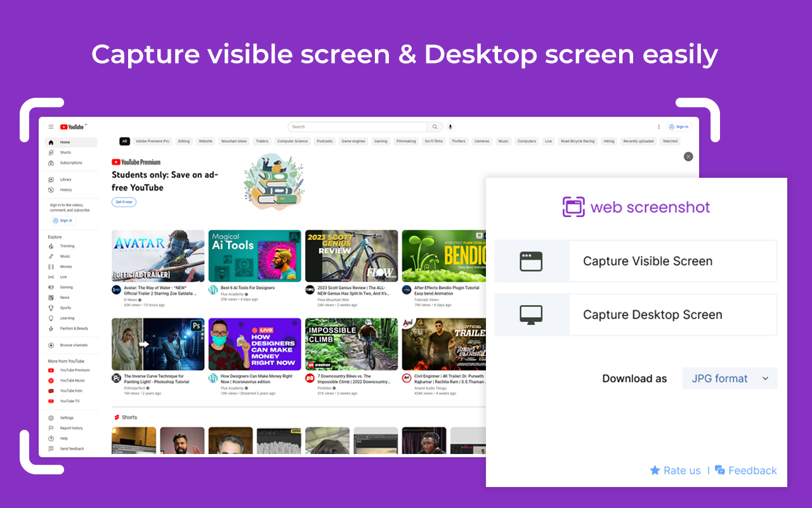Screen dimensions: 812x508
Task: Click the YouTube hamburger menu icon
Action: tap(51, 127)
